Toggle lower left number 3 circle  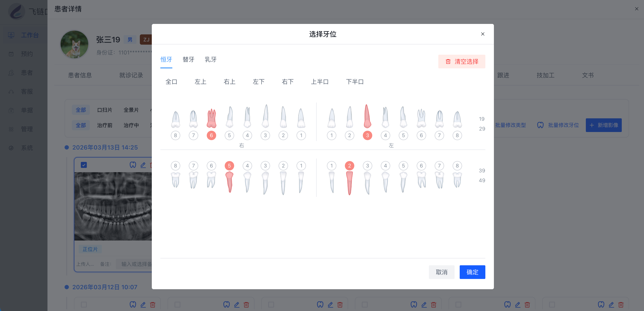point(367,166)
